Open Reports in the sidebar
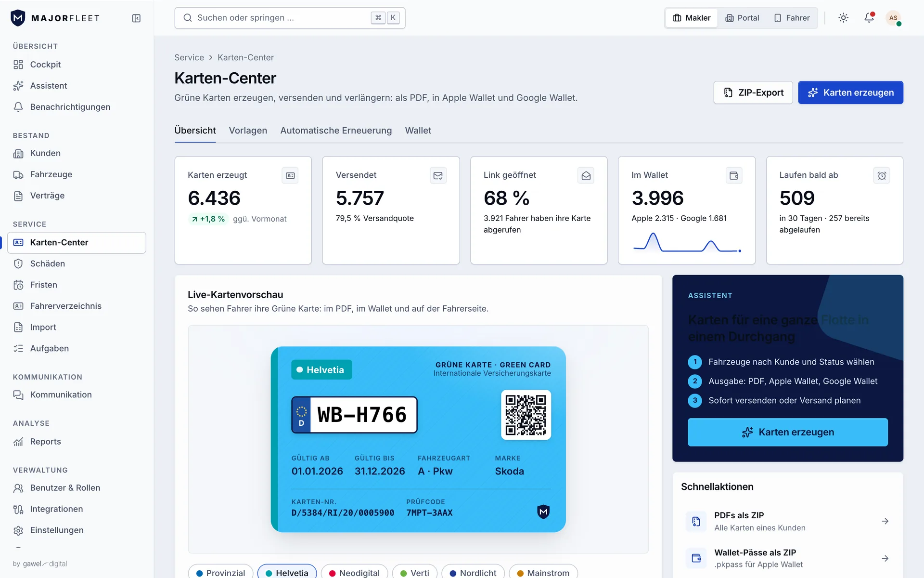This screenshot has width=924, height=578. pos(77,442)
